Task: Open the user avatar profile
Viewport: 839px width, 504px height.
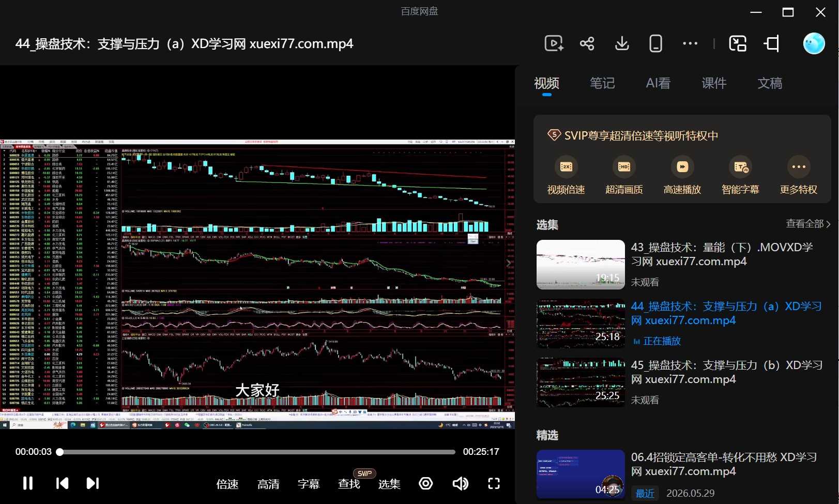Action: pos(814,43)
